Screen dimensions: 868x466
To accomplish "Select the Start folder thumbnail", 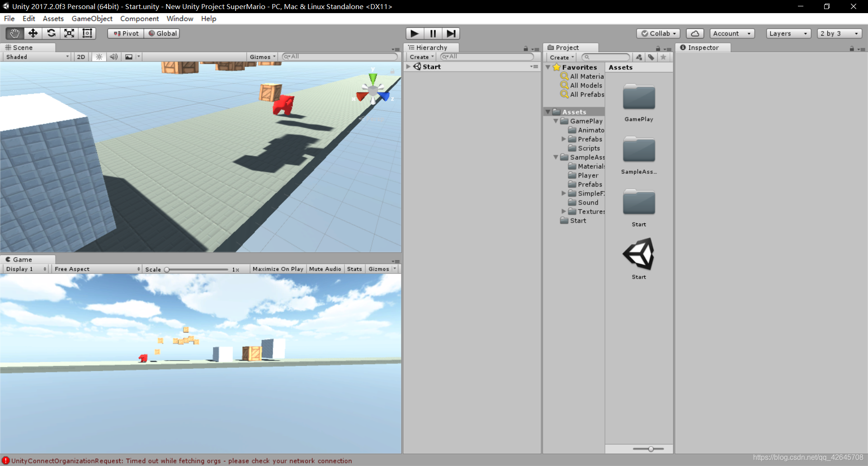I will tap(639, 202).
